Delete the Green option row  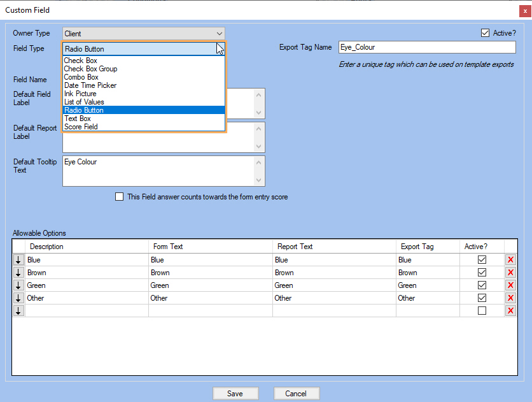tap(510, 285)
